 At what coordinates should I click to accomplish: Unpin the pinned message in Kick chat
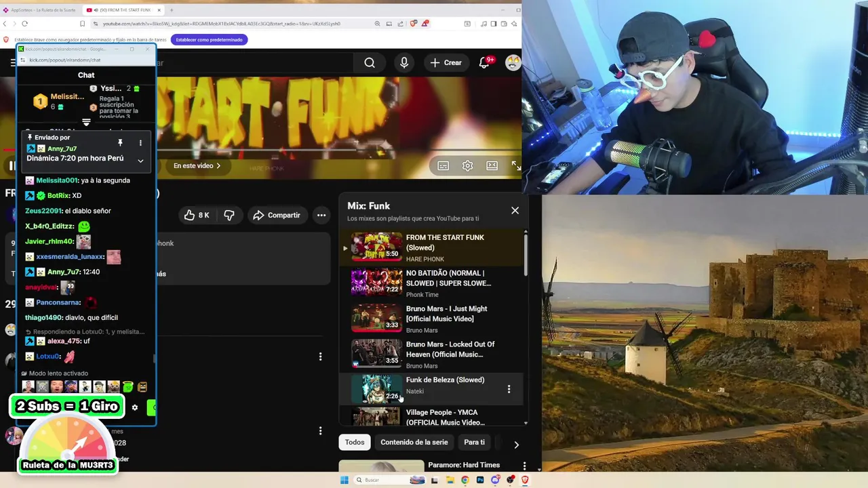pyautogui.click(x=120, y=143)
